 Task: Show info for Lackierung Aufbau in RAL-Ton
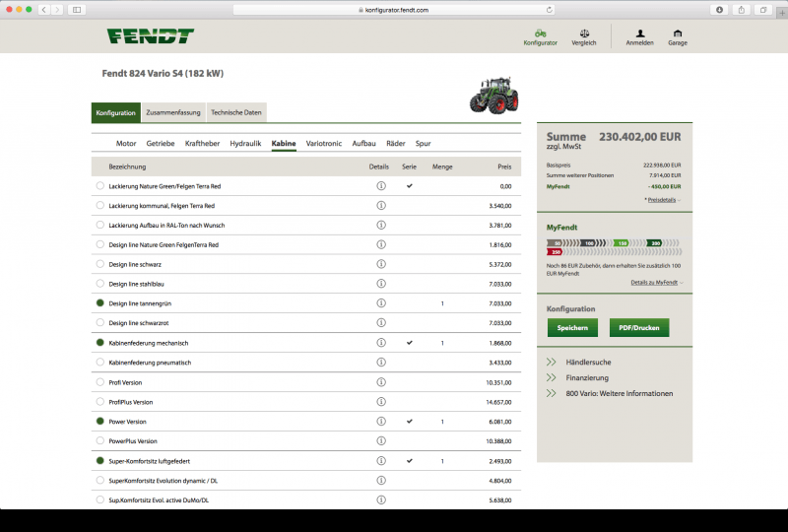[x=381, y=225]
